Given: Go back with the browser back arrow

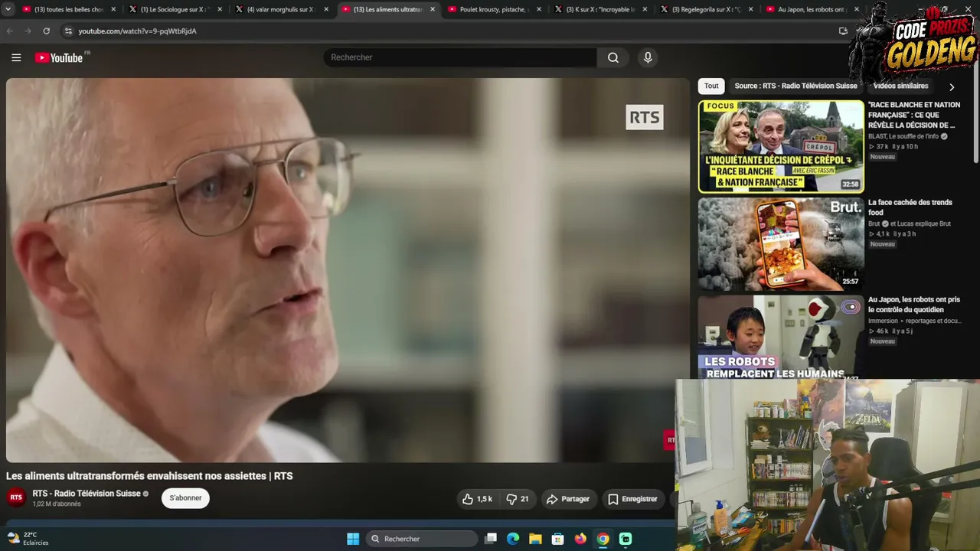Looking at the screenshot, I should 10,31.
